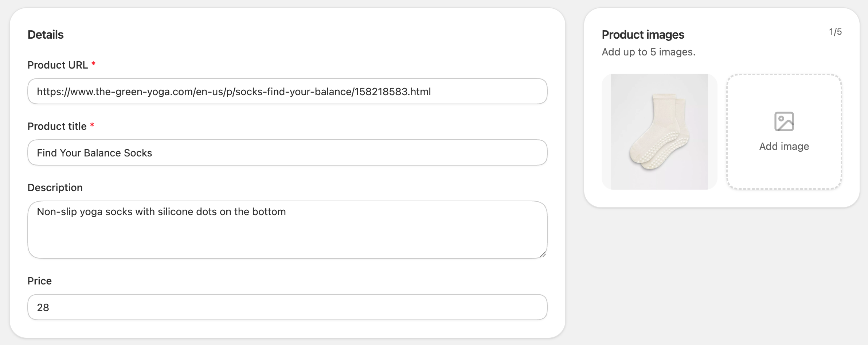Click the 'Add image' text label
This screenshot has height=345, width=868.
click(x=784, y=146)
